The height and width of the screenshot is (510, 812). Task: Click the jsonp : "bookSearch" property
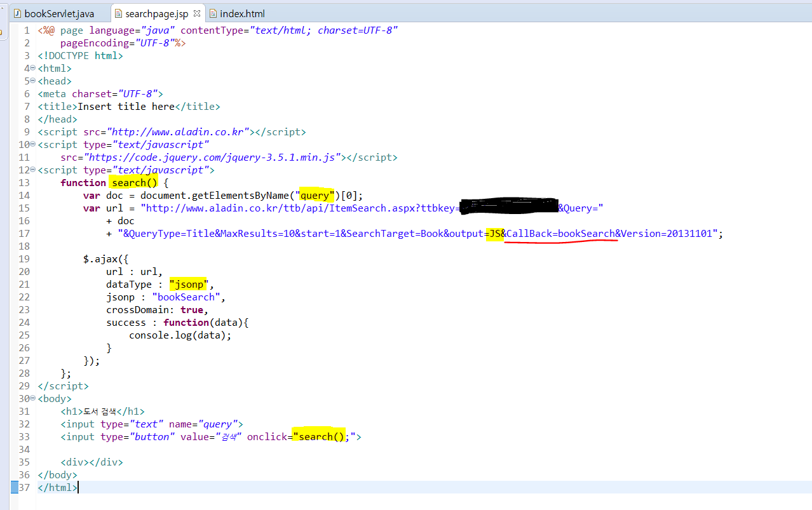[166, 297]
